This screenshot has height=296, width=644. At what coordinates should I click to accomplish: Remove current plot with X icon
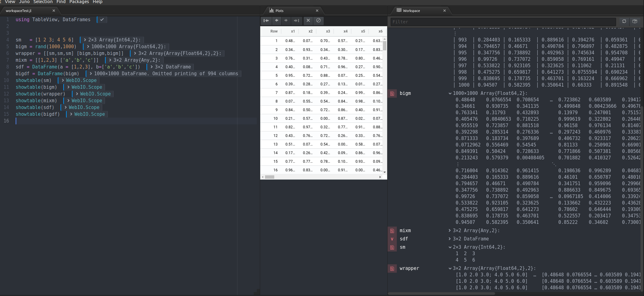point(308,21)
